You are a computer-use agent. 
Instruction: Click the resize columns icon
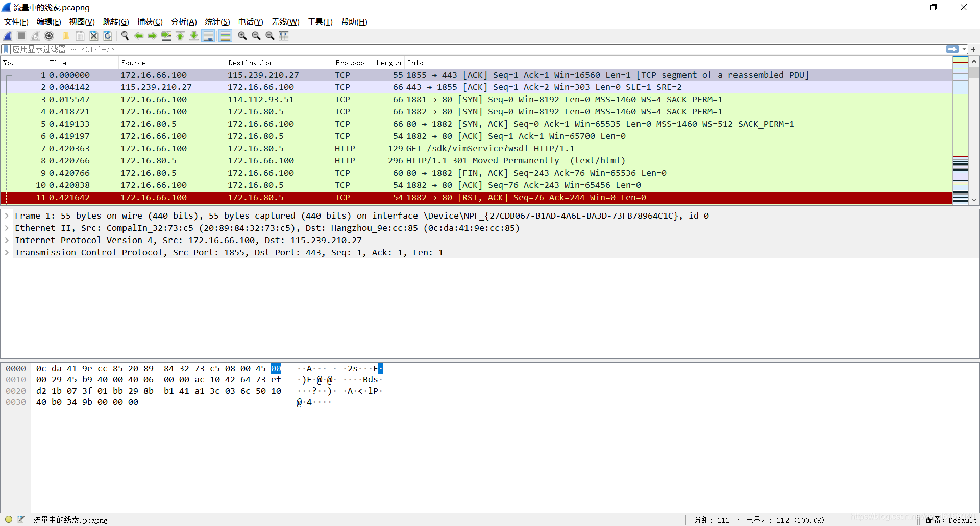point(284,36)
